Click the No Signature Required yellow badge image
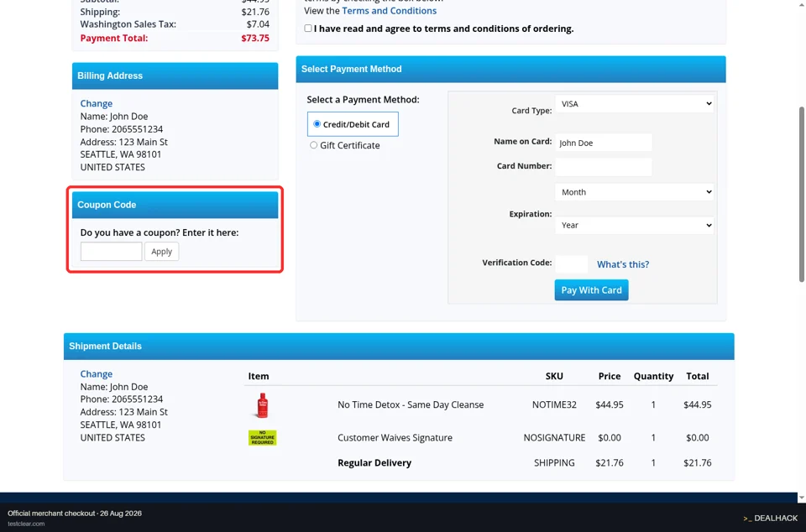Image resolution: width=806 pixels, height=532 pixels. [x=262, y=438]
